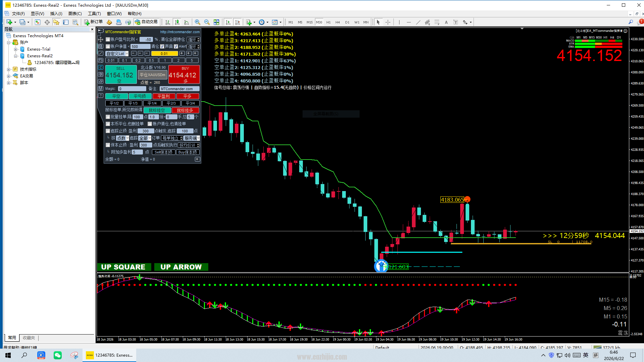644x362 pixels.
Task: Click the 鼠标挂空 pending sell button
Action: tap(157, 110)
